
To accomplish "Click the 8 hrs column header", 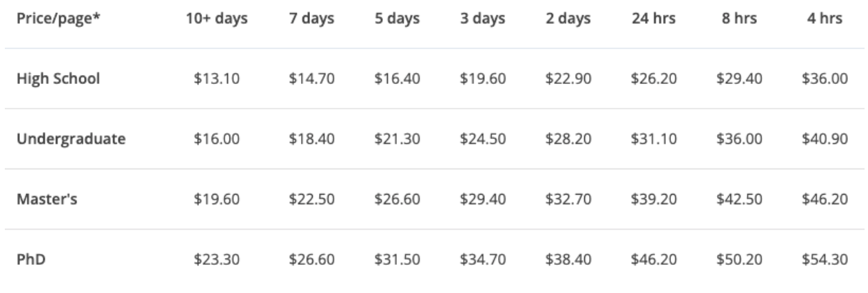I will pyautogui.click(x=739, y=19).
